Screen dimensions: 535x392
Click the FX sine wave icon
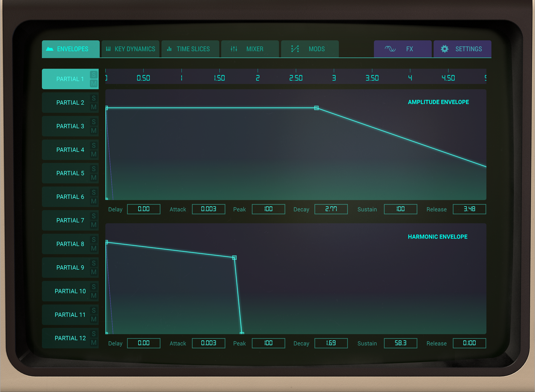[x=390, y=49]
